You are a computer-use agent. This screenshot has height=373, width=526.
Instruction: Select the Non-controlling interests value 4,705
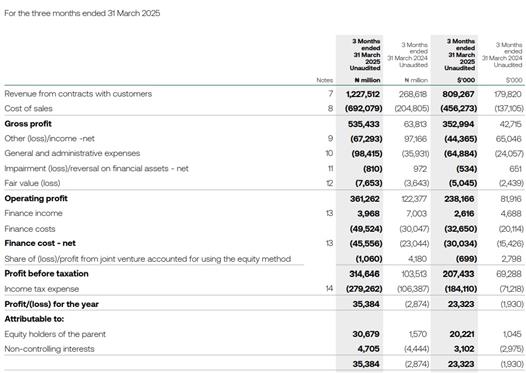click(368, 349)
